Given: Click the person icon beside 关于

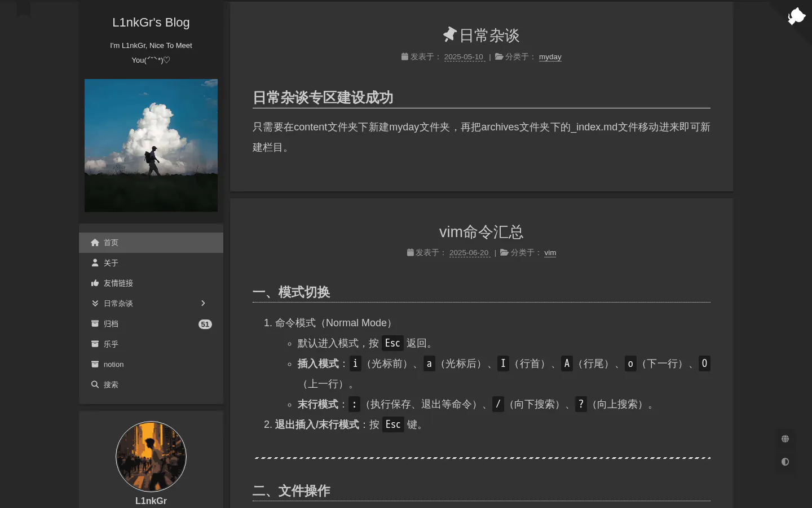Looking at the screenshot, I should (95, 263).
